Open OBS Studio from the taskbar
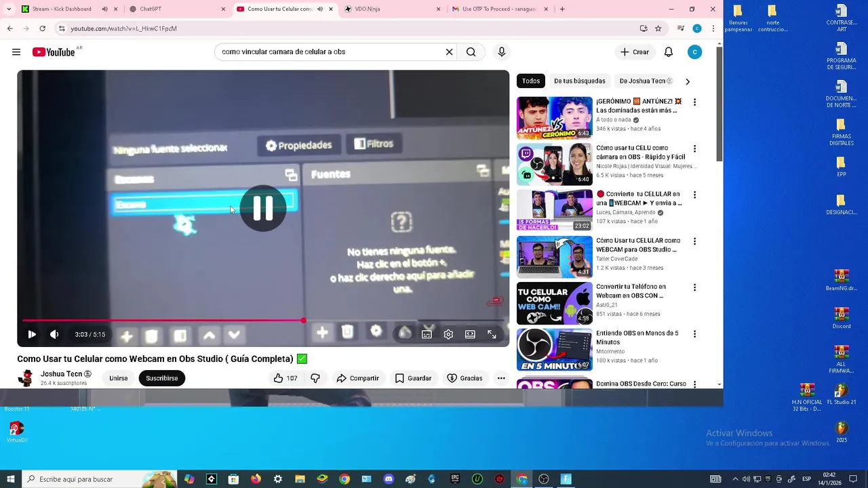This screenshot has width=868, height=488. [x=544, y=479]
